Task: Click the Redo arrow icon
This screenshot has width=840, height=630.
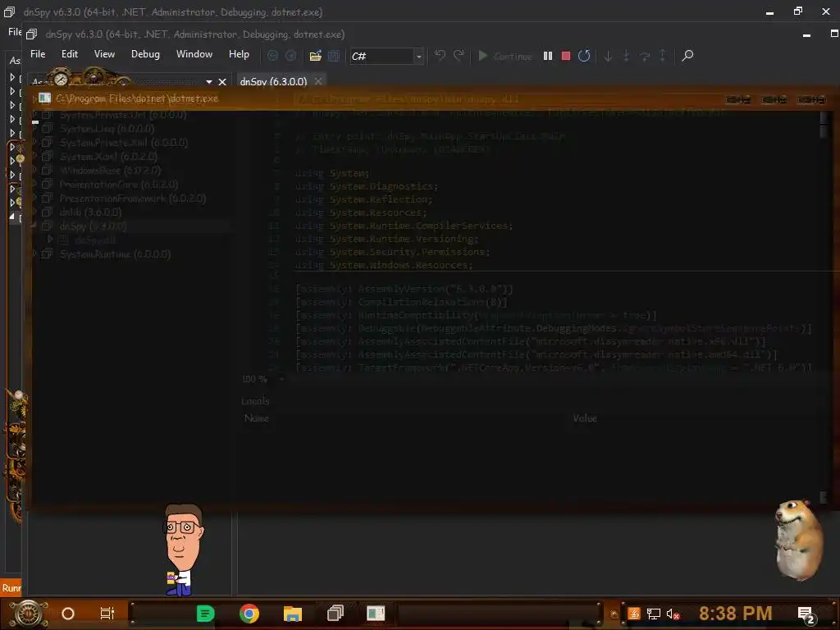Action: point(459,56)
